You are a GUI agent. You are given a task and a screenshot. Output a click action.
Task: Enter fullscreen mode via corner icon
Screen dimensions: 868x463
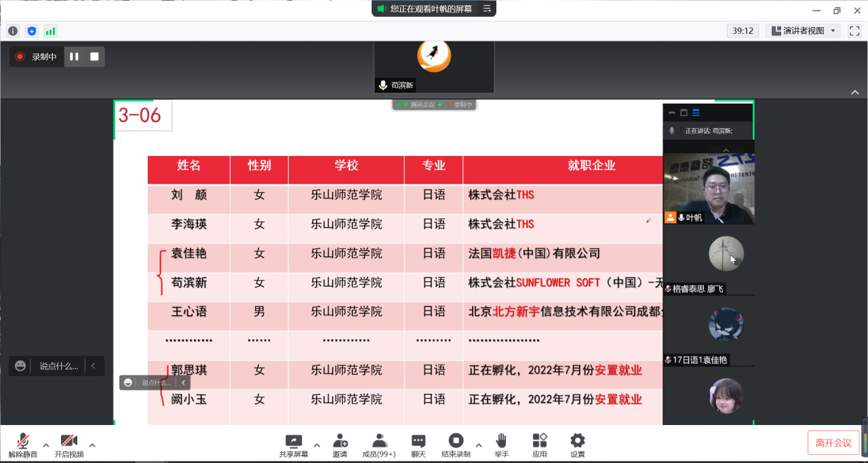coord(854,31)
